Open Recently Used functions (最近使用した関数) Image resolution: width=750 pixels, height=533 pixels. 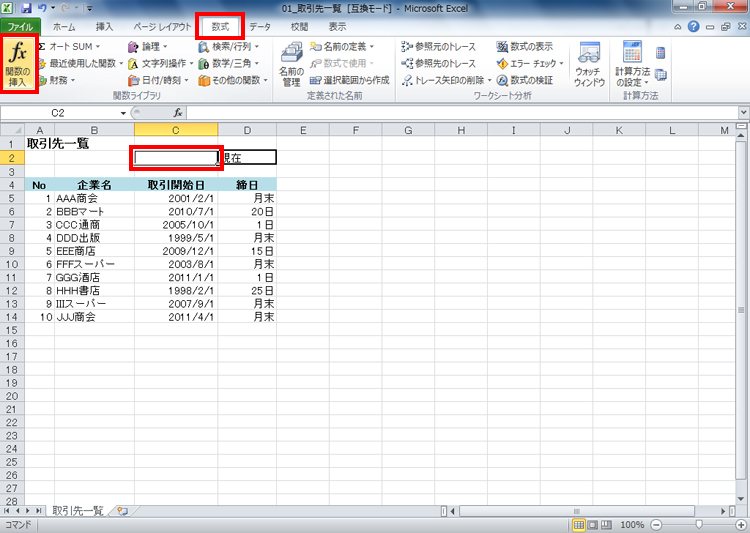point(81,63)
